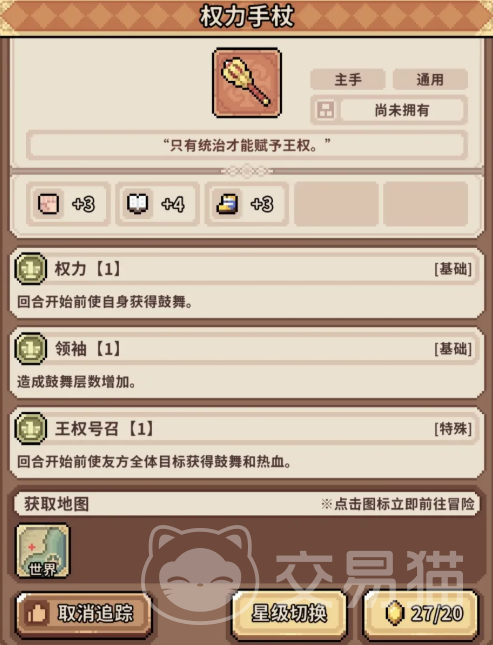Screen dimensions: 493x645
Task: Click the 星级切换 button
Action: tap(289, 614)
